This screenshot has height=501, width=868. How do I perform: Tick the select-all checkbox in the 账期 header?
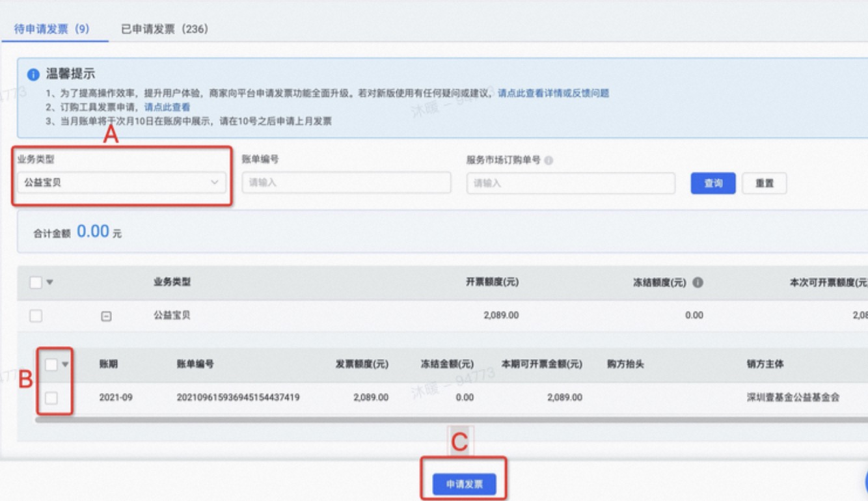tap(51, 365)
